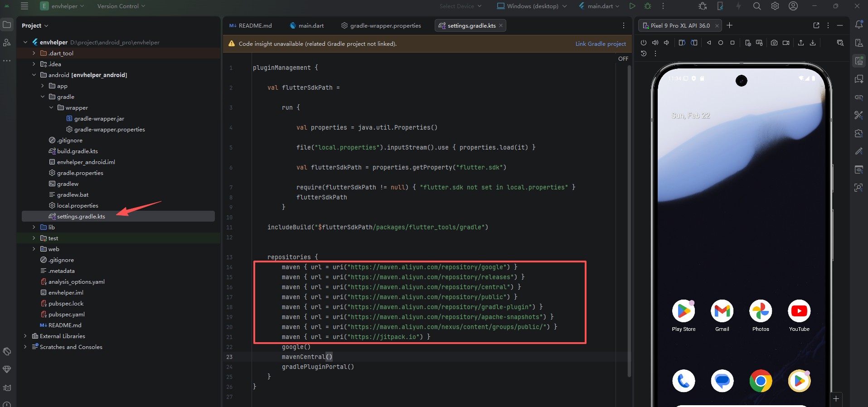
Task: Click the Run green play icon
Action: click(x=632, y=6)
